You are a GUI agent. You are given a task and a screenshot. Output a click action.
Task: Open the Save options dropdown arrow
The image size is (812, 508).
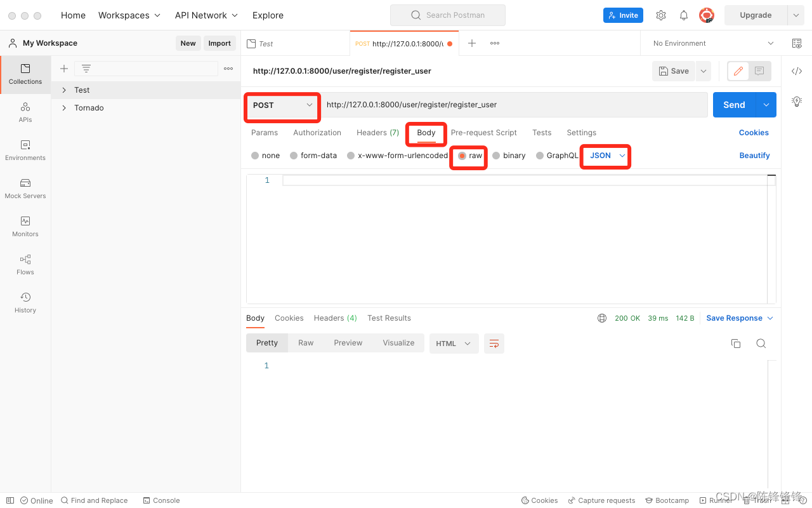point(704,71)
